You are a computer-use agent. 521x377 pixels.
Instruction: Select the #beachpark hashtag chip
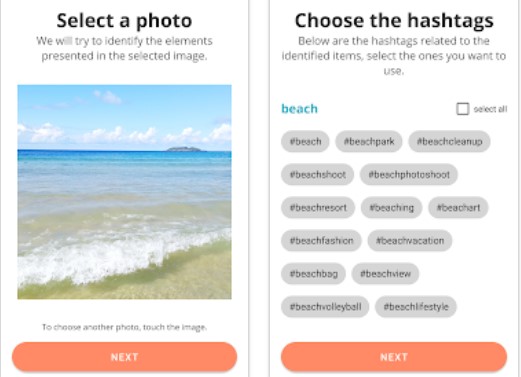369,141
